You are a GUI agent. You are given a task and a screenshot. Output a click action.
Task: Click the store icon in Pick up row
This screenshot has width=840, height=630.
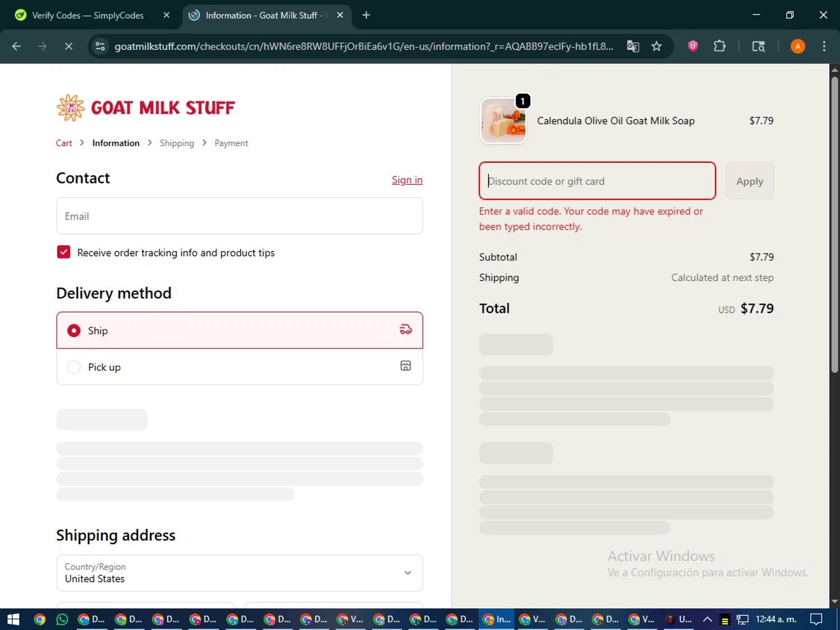tap(405, 366)
